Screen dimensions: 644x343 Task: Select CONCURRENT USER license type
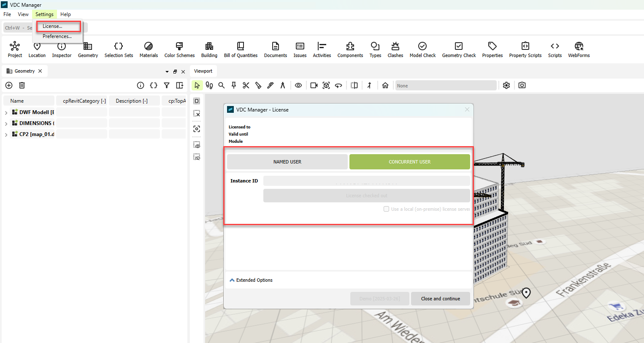[x=409, y=162]
